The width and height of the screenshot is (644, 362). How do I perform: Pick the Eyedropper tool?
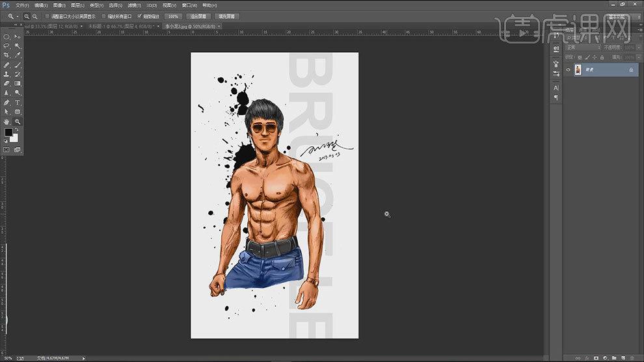[x=18, y=55]
